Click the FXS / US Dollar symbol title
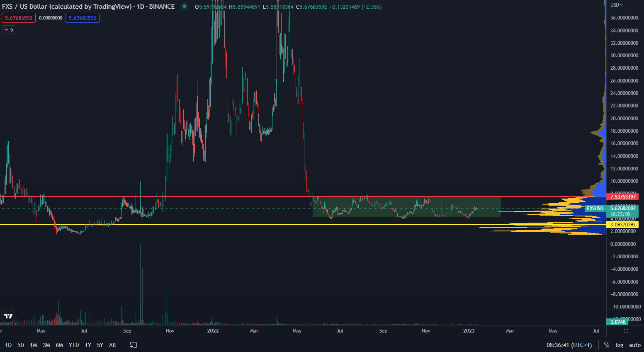 pos(66,7)
